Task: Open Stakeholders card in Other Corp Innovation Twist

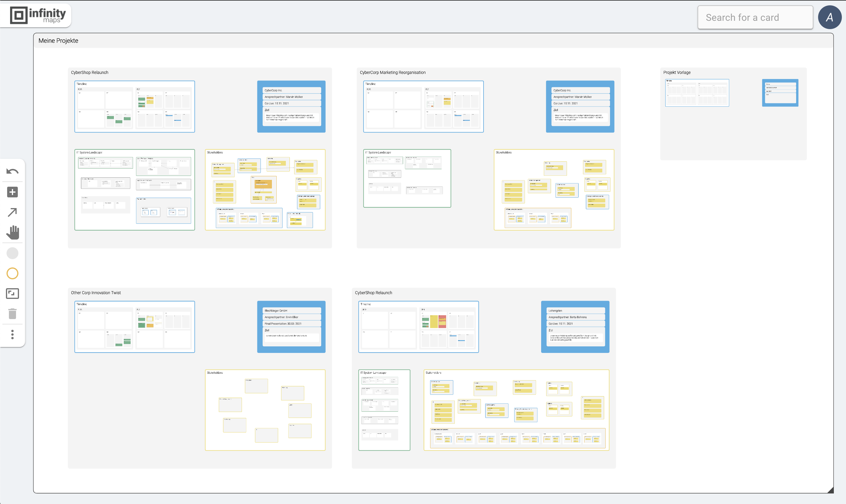Action: pos(265,410)
